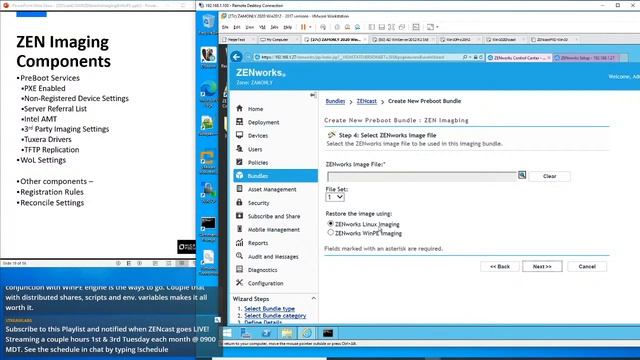
Task: Open Internet Explorer from remote taskbar
Action: coord(307,333)
